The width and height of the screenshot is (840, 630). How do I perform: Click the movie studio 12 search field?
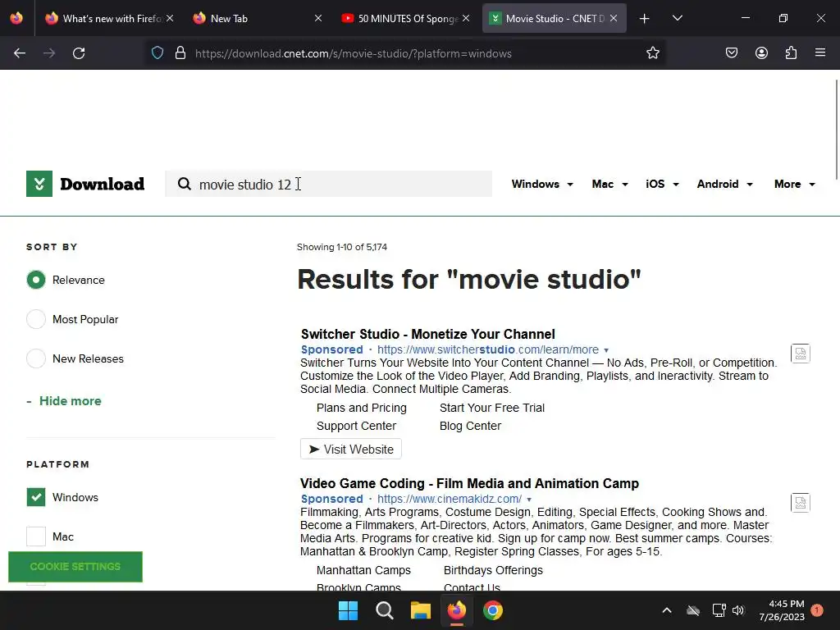[x=328, y=184]
